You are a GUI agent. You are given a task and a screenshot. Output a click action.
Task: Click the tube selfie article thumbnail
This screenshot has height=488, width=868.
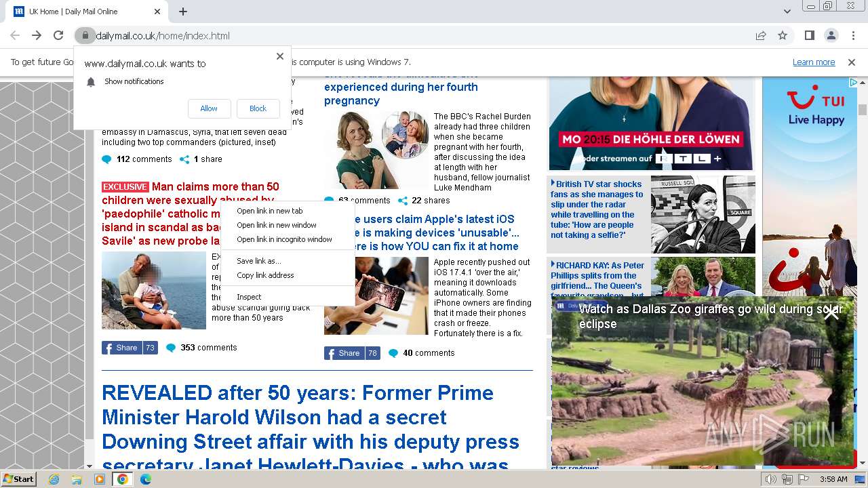tap(703, 214)
